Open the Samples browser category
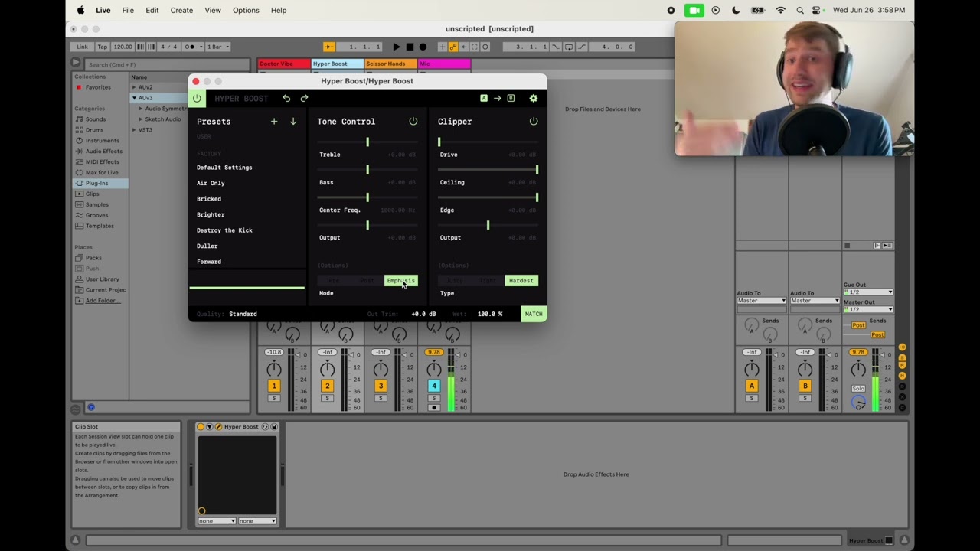The image size is (980, 551). 96,205
